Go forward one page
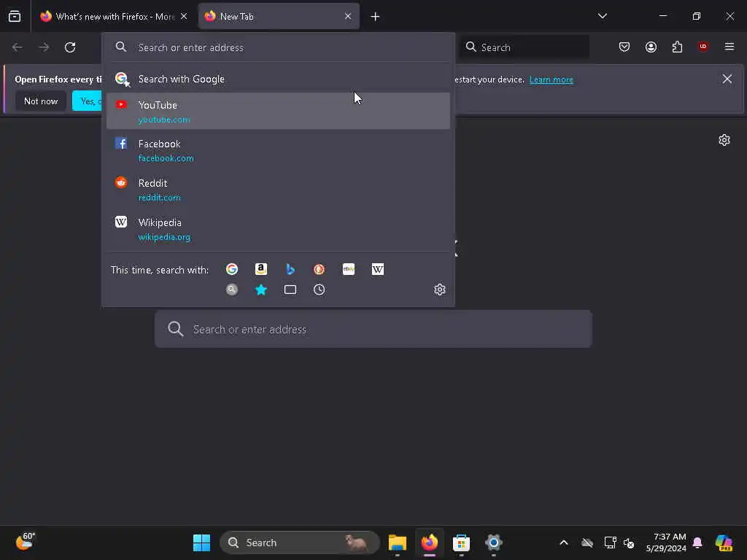The image size is (747, 560). (44, 47)
